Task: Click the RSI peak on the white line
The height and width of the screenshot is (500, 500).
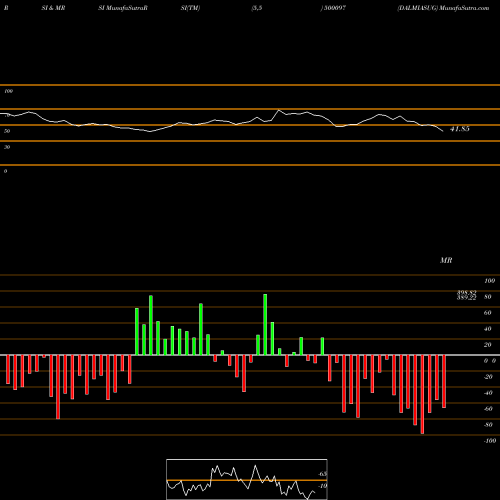Action: tap(279, 110)
